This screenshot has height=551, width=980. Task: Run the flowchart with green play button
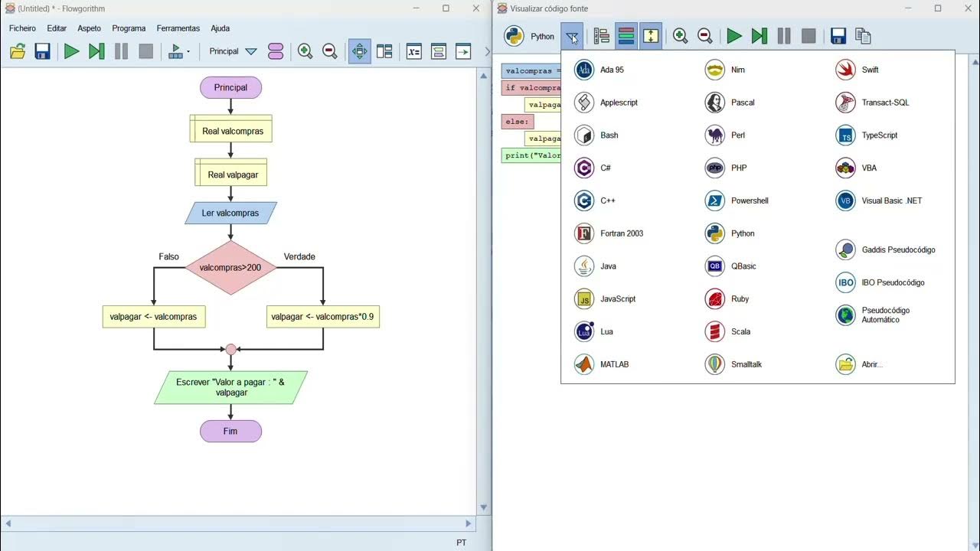tap(71, 51)
